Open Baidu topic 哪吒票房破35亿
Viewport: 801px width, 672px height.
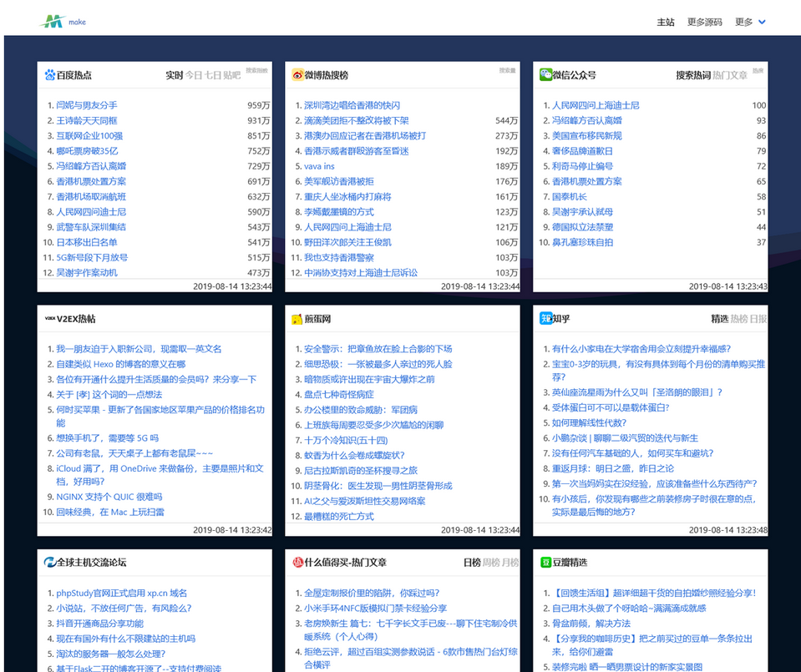point(87,150)
